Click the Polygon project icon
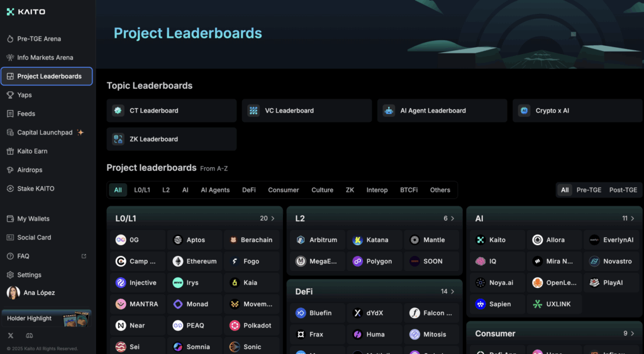 [358, 262]
